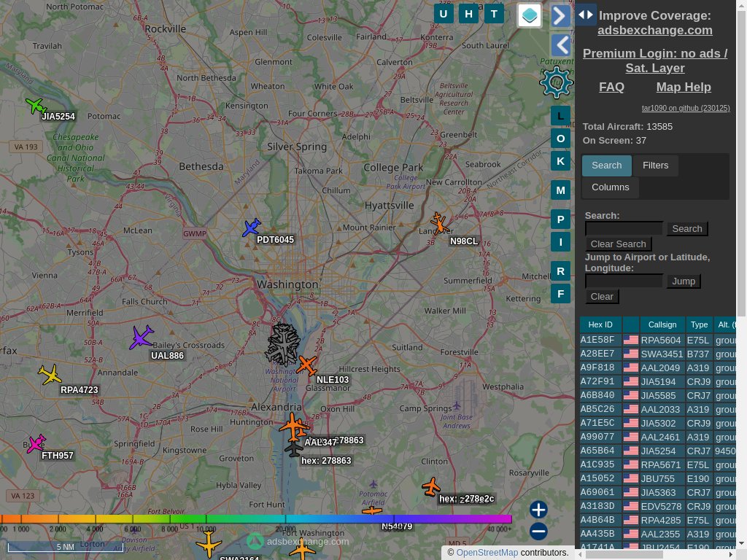
Task: Click the Clear Search button
Action: 618,244
